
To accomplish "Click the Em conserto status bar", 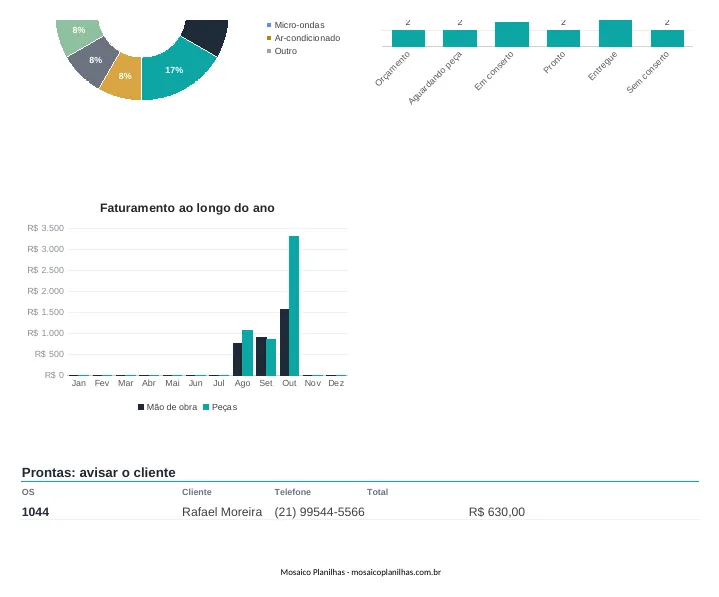I will (512, 34).
